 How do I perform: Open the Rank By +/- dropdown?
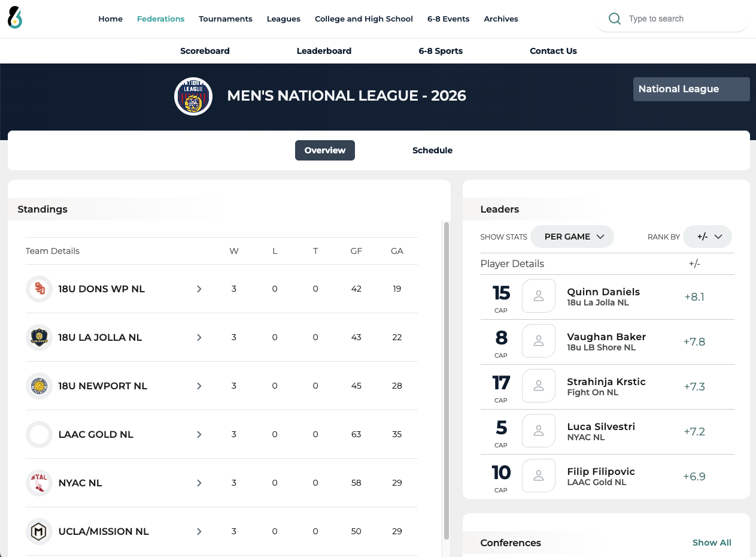(x=708, y=237)
